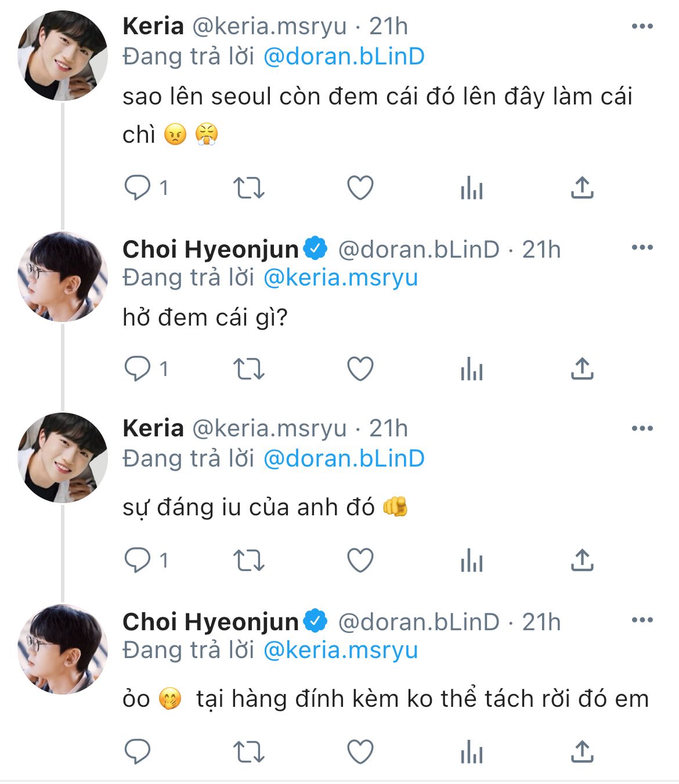
Task: Reply to Keria's first tweet about Seoul
Action: coord(138,187)
